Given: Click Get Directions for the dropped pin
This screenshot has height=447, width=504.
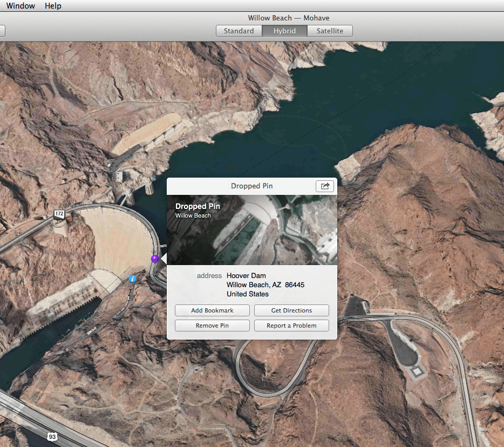Looking at the screenshot, I should click(x=291, y=310).
